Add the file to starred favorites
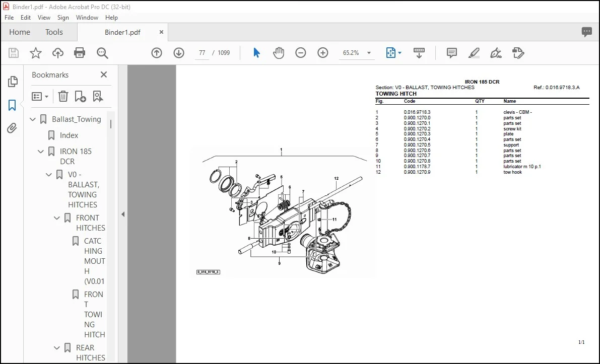This screenshot has height=364, width=600. [x=36, y=53]
